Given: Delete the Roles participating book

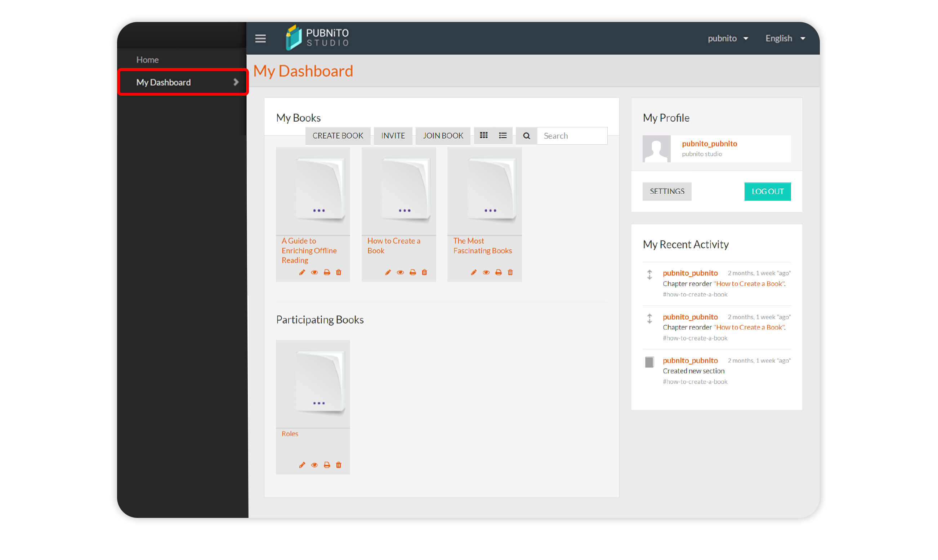Looking at the screenshot, I should click(x=339, y=465).
